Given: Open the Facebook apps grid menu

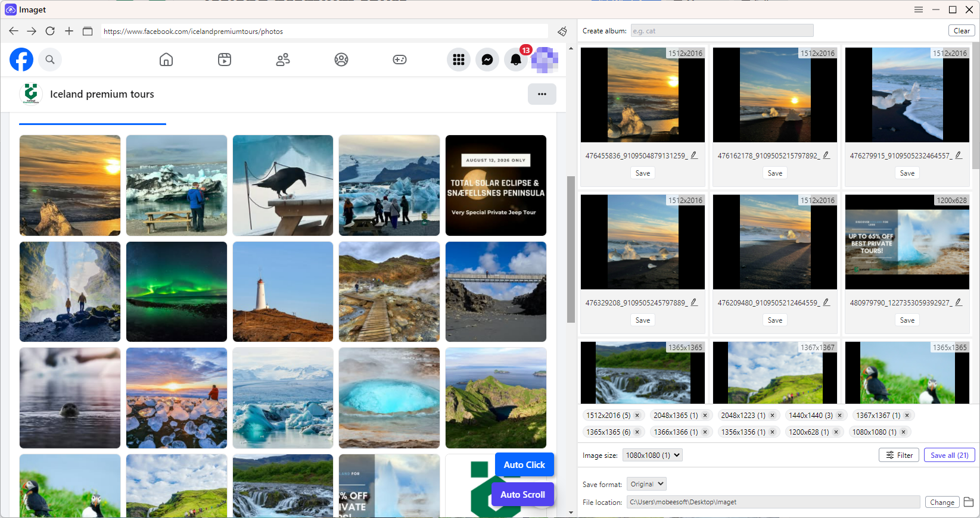Looking at the screenshot, I should 459,60.
